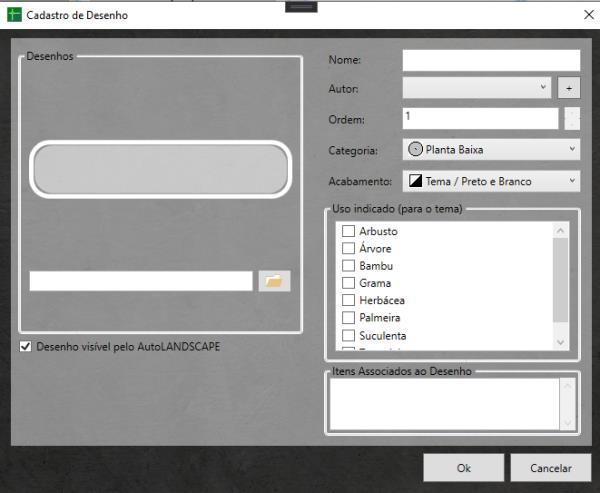600x493 pixels.
Task: Select the Grama checkbox
Action: tap(348, 283)
